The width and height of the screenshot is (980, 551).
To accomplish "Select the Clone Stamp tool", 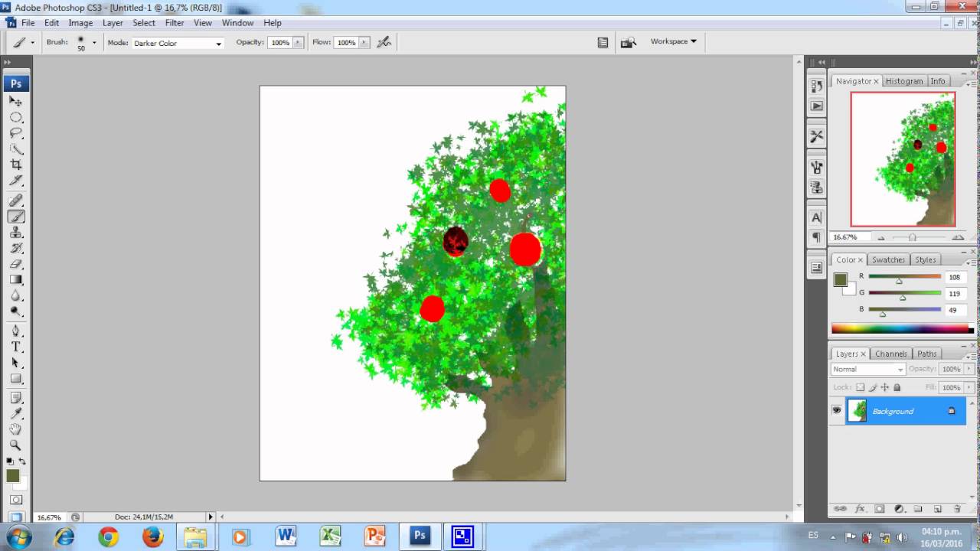I will (x=16, y=233).
